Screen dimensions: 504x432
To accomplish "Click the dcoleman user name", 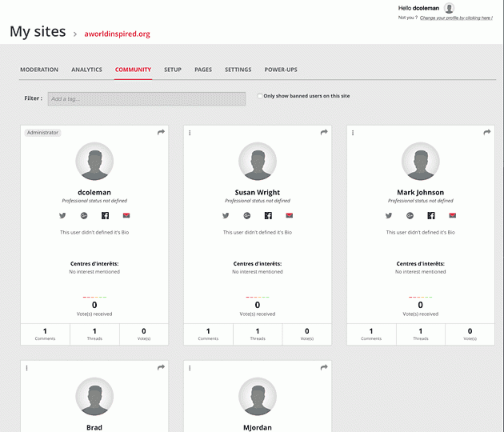I will pos(94,192).
